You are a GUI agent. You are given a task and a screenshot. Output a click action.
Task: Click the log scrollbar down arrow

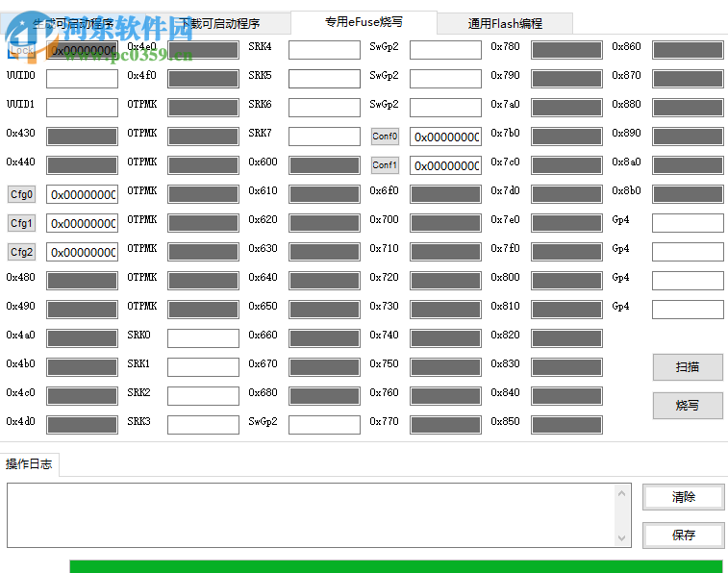(621, 537)
